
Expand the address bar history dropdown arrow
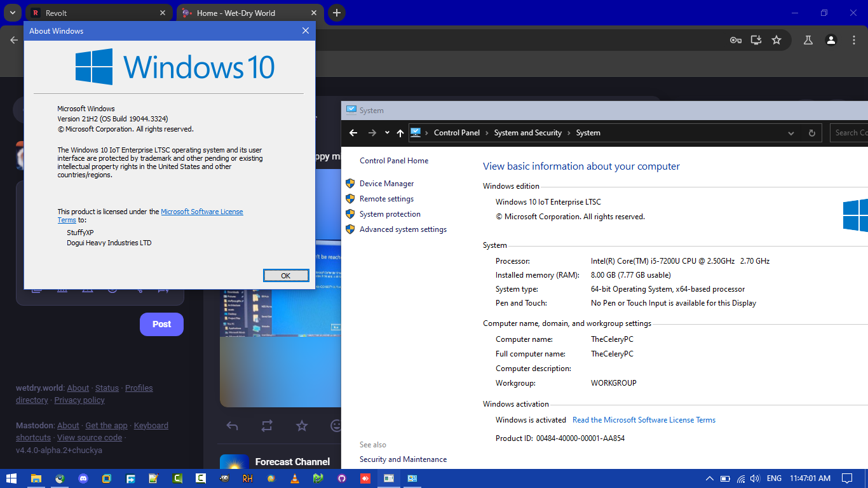pos(790,132)
